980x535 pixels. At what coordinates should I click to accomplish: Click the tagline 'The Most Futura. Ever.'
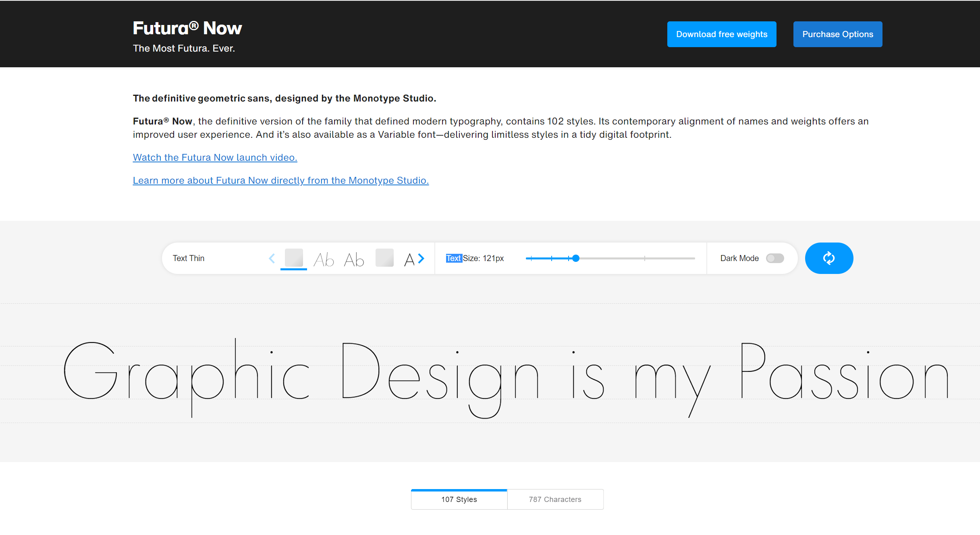(x=184, y=48)
